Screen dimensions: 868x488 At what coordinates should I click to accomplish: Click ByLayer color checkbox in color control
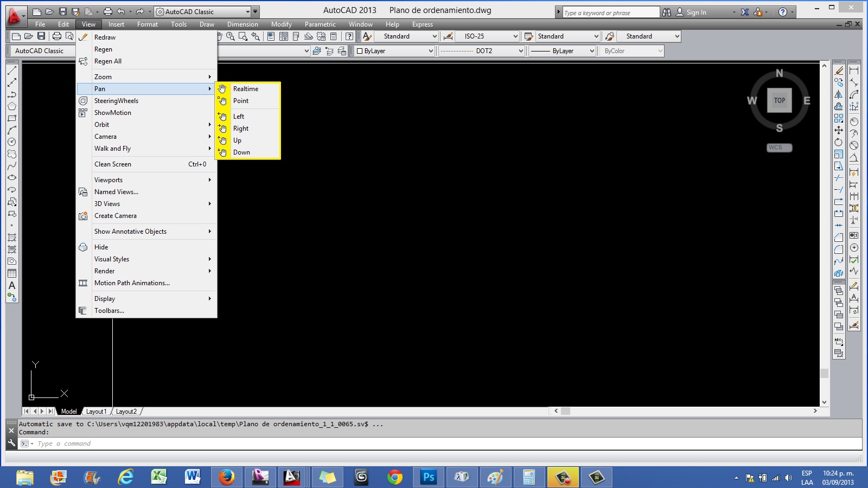[360, 51]
